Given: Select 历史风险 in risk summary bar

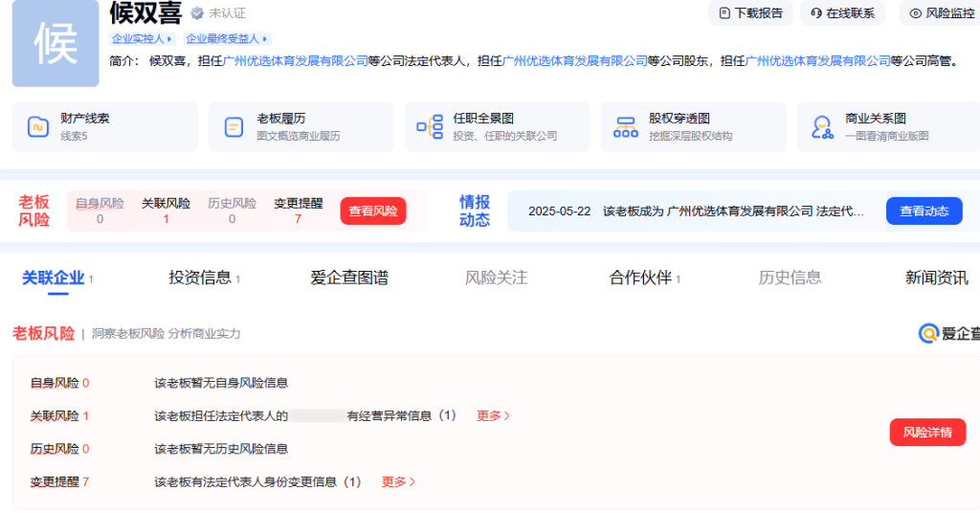Looking at the screenshot, I should point(232,211).
